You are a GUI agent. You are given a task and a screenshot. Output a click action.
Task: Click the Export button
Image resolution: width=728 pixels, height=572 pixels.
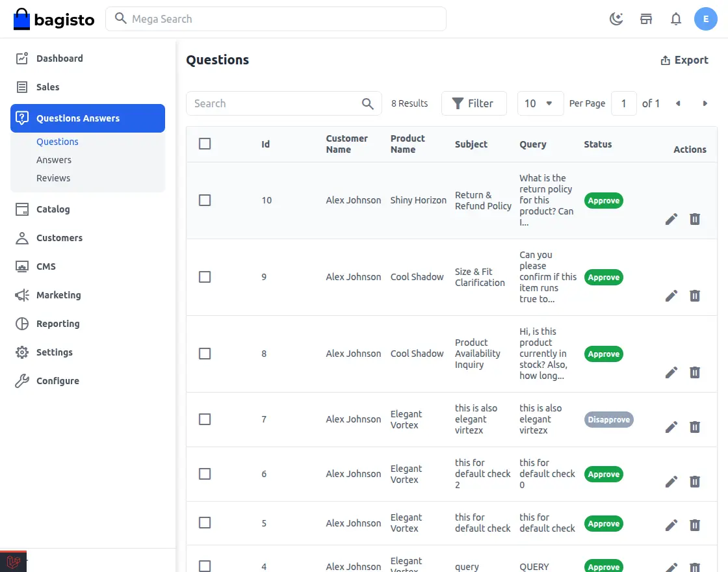click(684, 60)
